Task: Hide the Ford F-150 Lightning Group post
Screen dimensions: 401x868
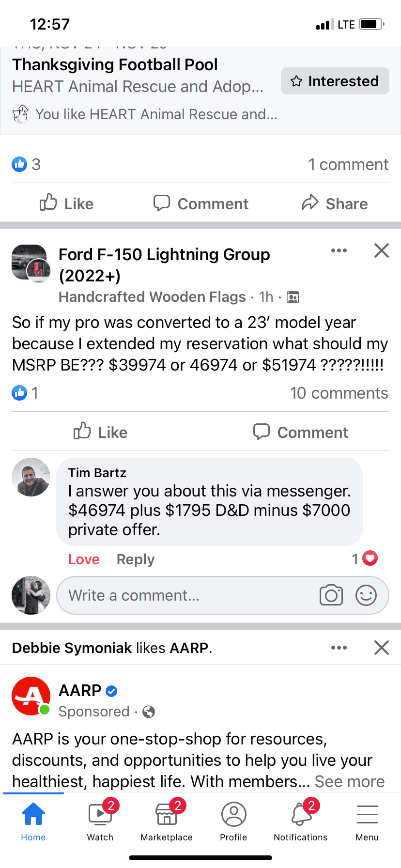Action: click(x=382, y=250)
